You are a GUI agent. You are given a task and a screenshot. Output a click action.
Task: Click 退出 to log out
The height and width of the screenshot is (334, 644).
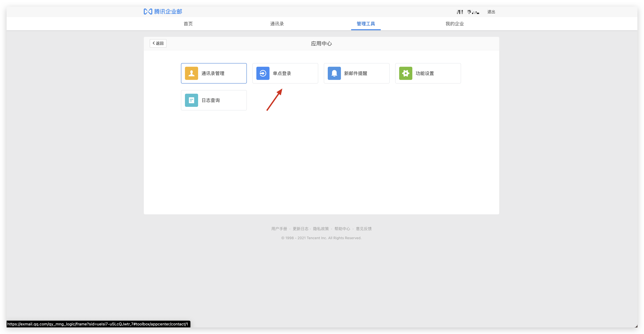click(x=491, y=12)
